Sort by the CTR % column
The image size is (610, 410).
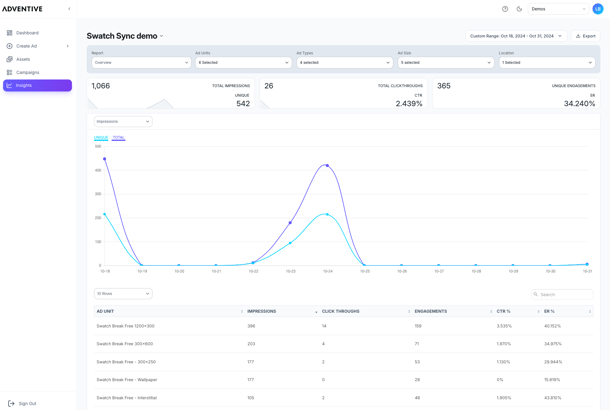(x=518, y=311)
